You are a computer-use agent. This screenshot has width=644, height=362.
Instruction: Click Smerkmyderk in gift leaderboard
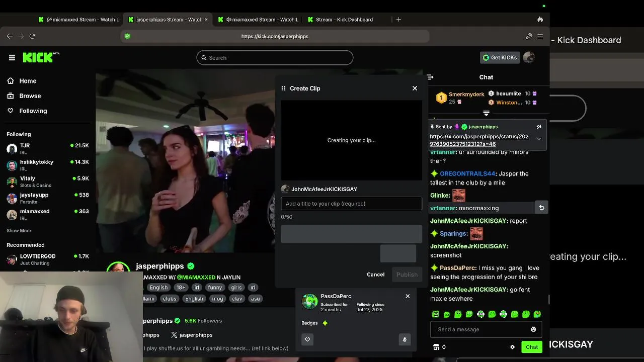466,95
